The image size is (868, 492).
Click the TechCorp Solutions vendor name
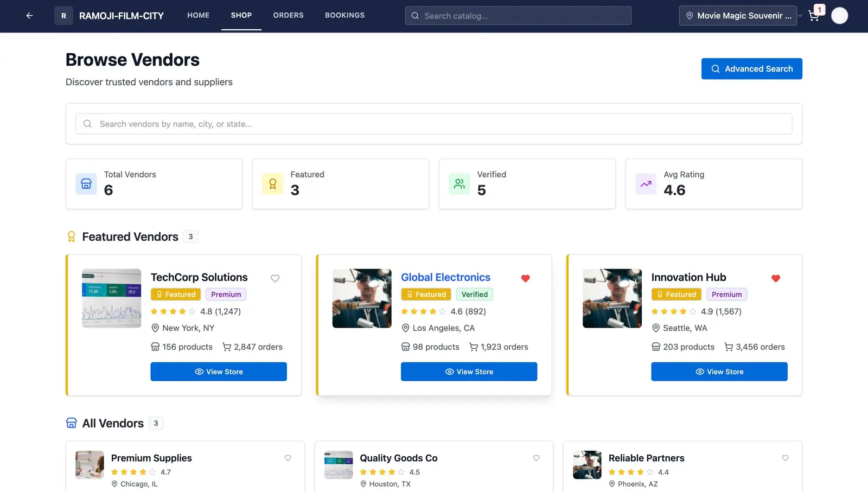(x=199, y=277)
